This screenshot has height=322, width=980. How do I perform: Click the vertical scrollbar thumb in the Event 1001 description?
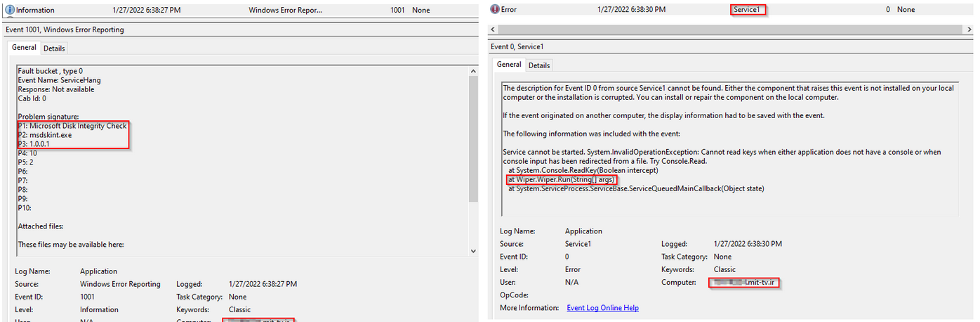[x=473, y=141]
